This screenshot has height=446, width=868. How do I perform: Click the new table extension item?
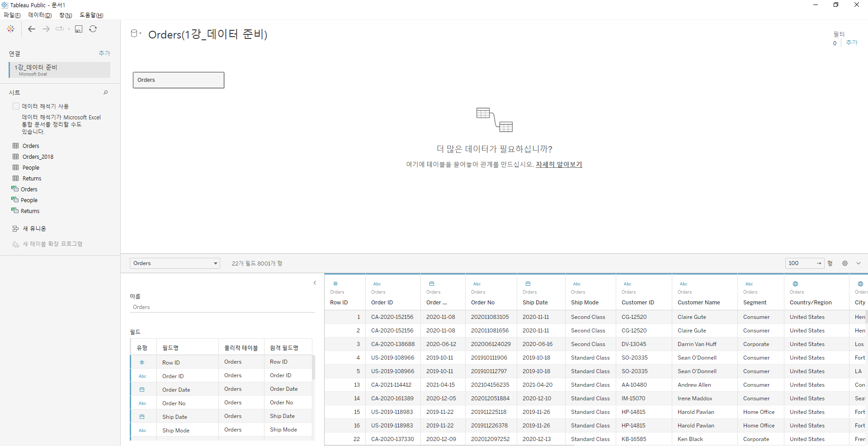tap(52, 244)
